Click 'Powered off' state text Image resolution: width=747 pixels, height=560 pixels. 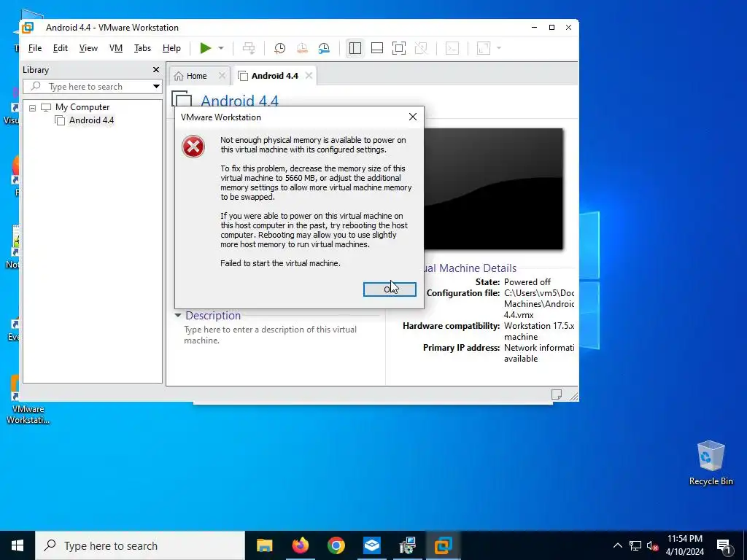pos(527,282)
